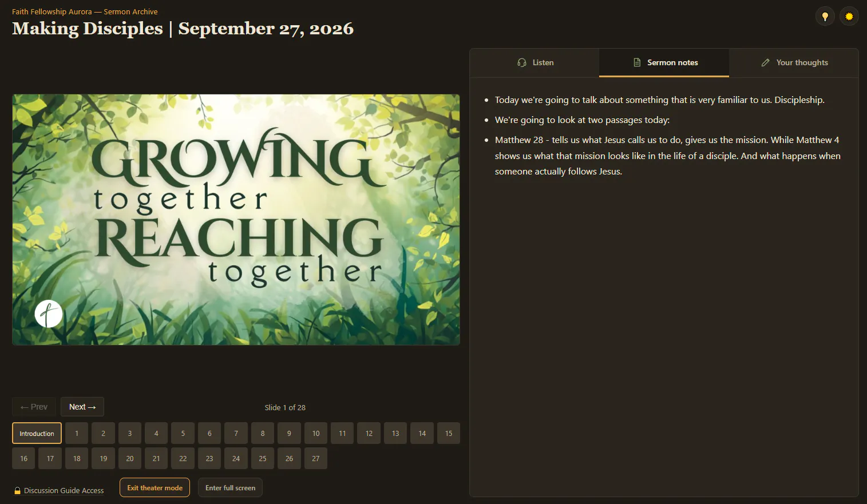Click the pencil icon on Your thoughts tab
The image size is (867, 504).
point(766,62)
